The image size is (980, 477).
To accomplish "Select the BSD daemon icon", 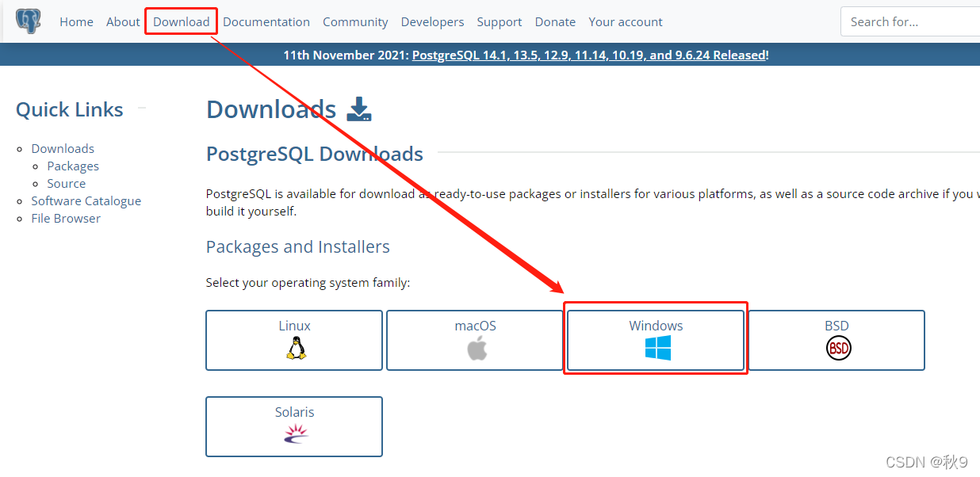I will 838,348.
